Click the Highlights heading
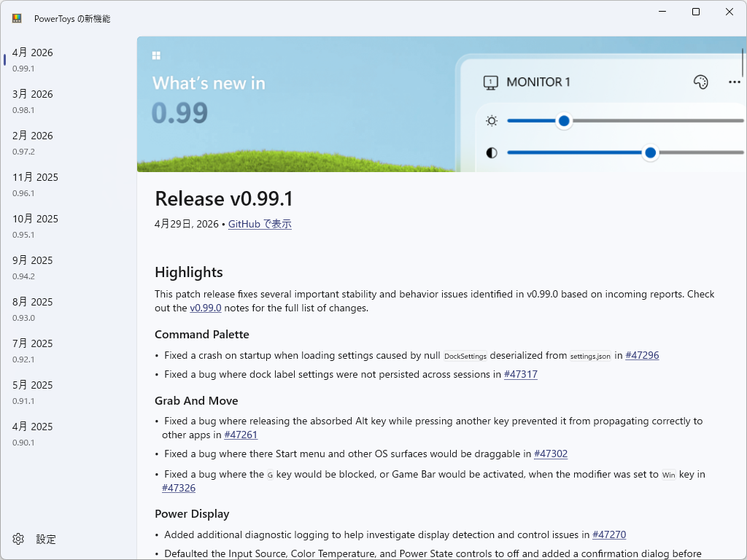Screen dimensions: 747x560 189,273
